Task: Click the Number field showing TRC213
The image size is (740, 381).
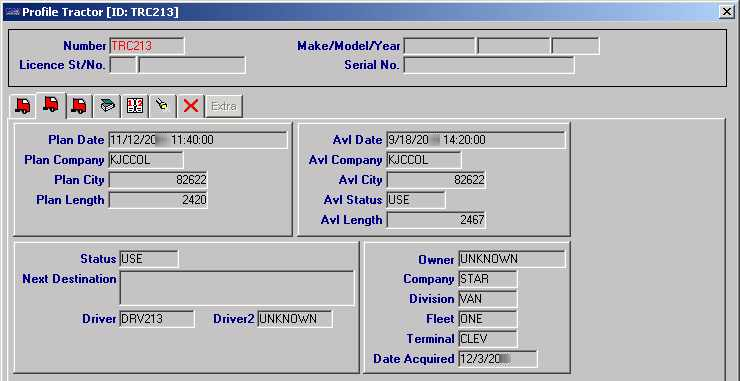Action: click(x=147, y=46)
